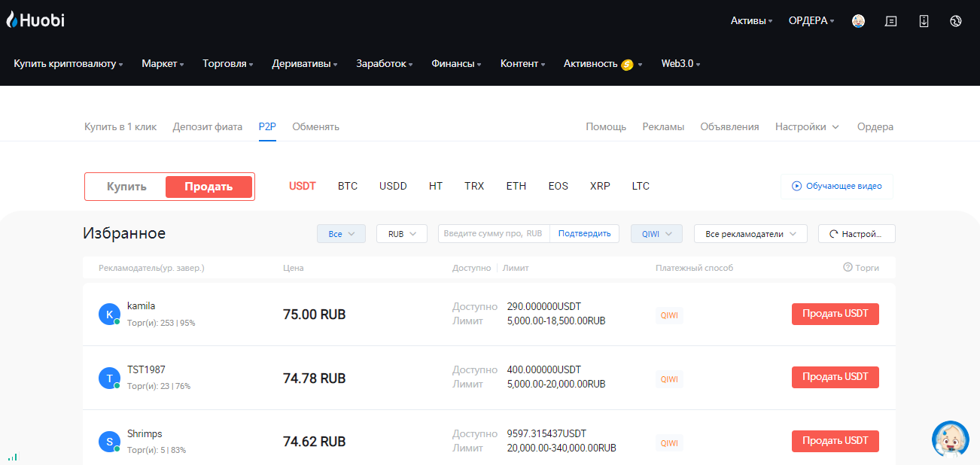Open the support chat mascot icon
Viewport: 980px width, 465px height.
point(951,439)
